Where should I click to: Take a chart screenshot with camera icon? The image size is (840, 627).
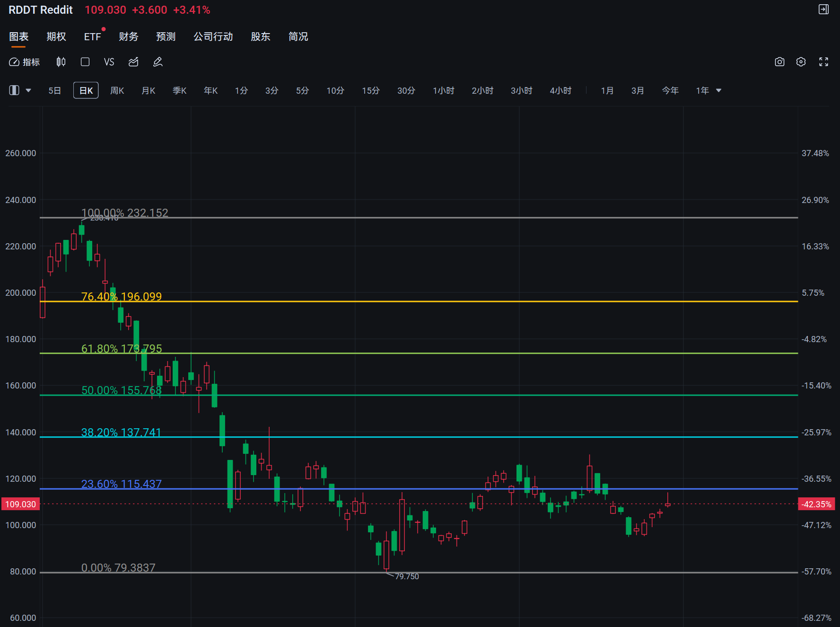[x=779, y=62]
